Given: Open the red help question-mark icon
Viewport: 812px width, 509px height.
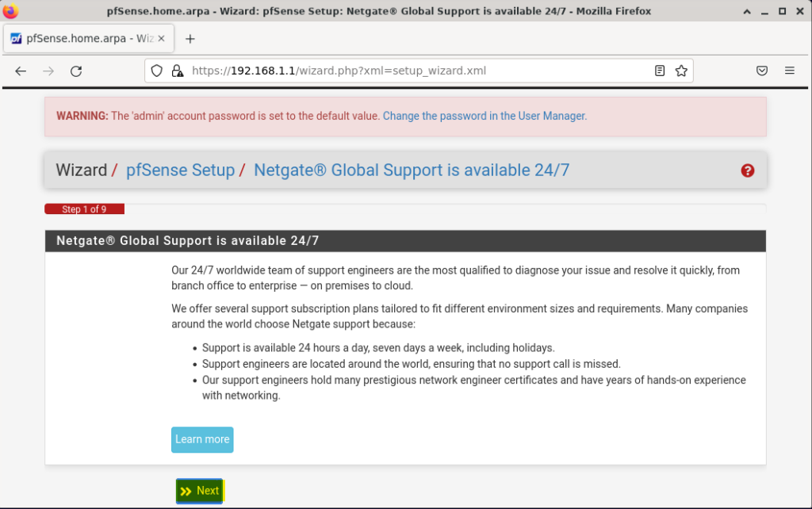Looking at the screenshot, I should coord(747,170).
